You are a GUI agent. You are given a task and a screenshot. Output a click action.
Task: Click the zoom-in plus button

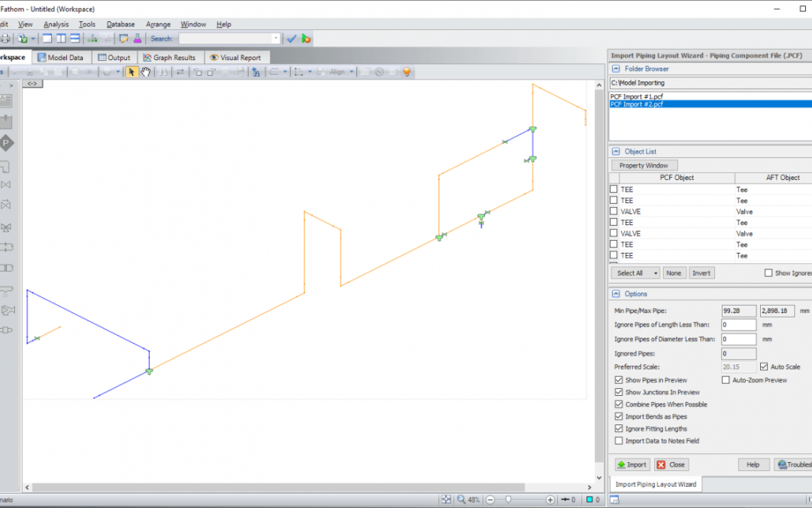[550, 500]
